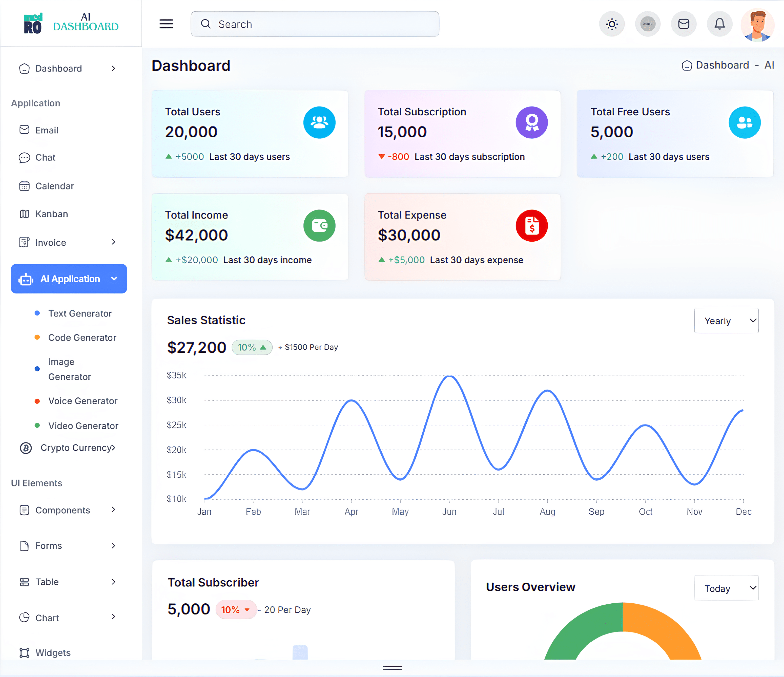The width and height of the screenshot is (784, 677).
Task: Open Text Generator menu item
Action: click(x=80, y=313)
